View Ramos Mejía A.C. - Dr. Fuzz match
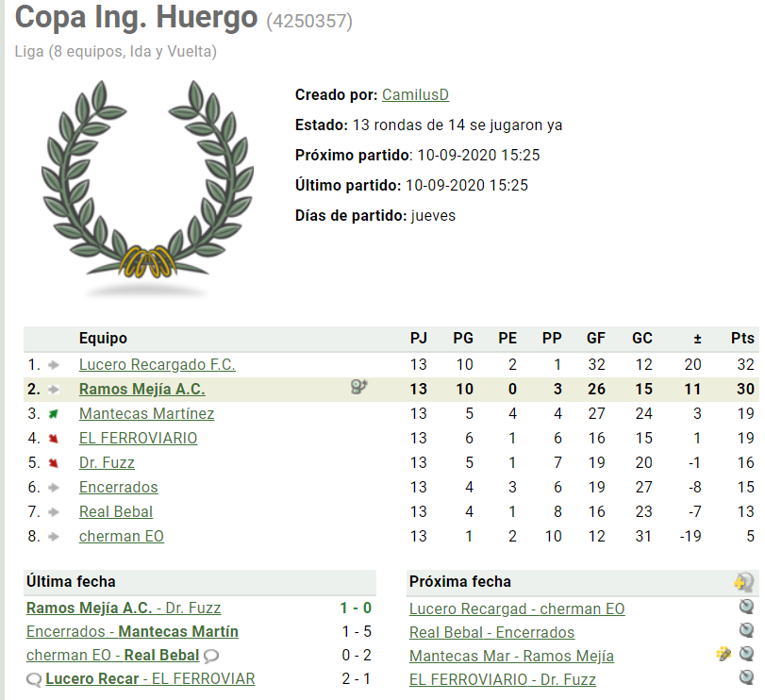This screenshot has height=700, width=765. click(124, 608)
